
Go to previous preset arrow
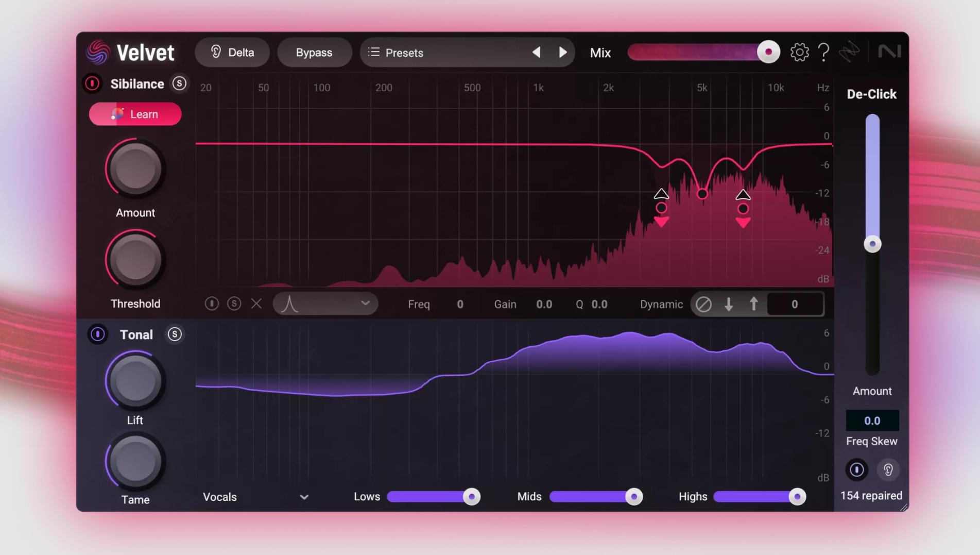click(x=536, y=52)
